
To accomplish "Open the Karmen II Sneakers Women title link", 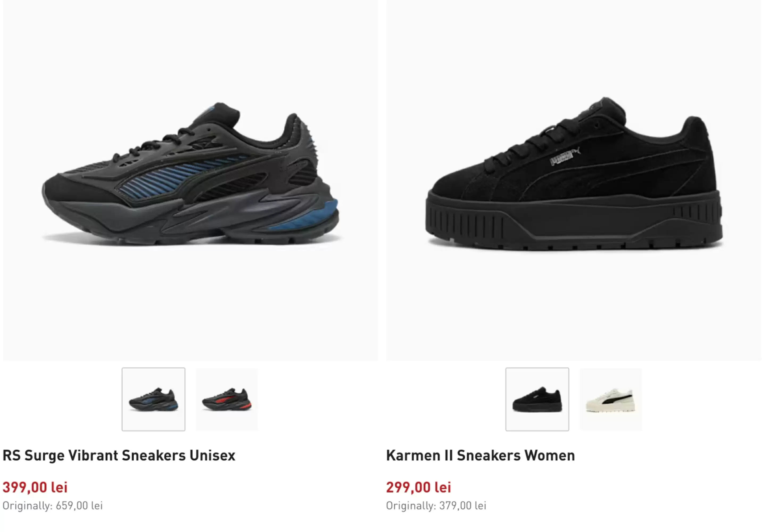I will (480, 455).
